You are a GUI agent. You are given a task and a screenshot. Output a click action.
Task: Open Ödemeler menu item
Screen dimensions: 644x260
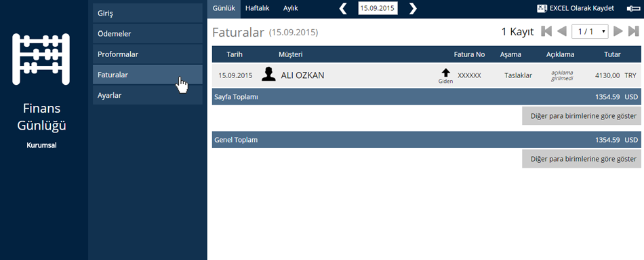(x=148, y=34)
